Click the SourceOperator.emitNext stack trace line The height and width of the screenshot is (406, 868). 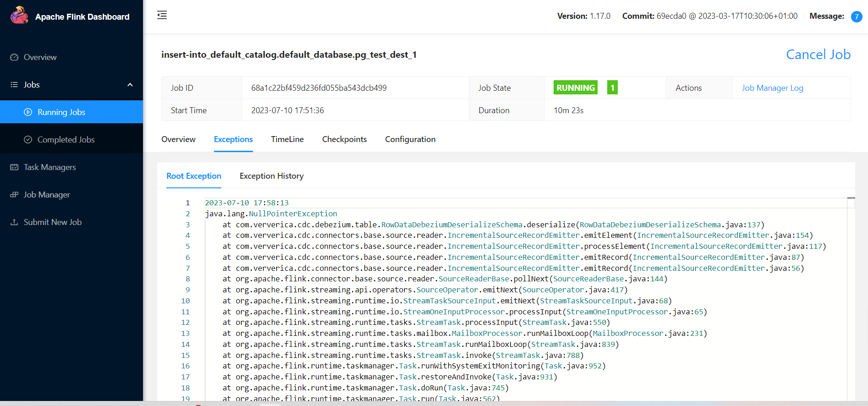(x=425, y=290)
